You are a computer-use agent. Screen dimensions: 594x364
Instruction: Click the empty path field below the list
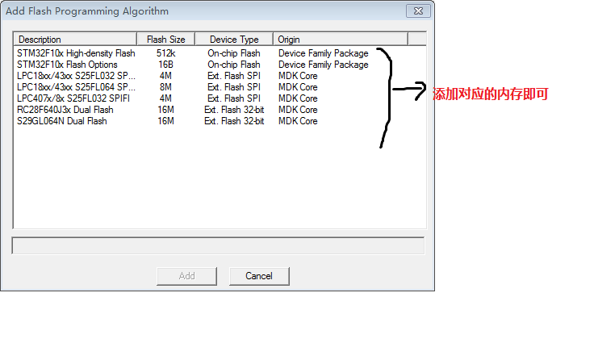218,246
